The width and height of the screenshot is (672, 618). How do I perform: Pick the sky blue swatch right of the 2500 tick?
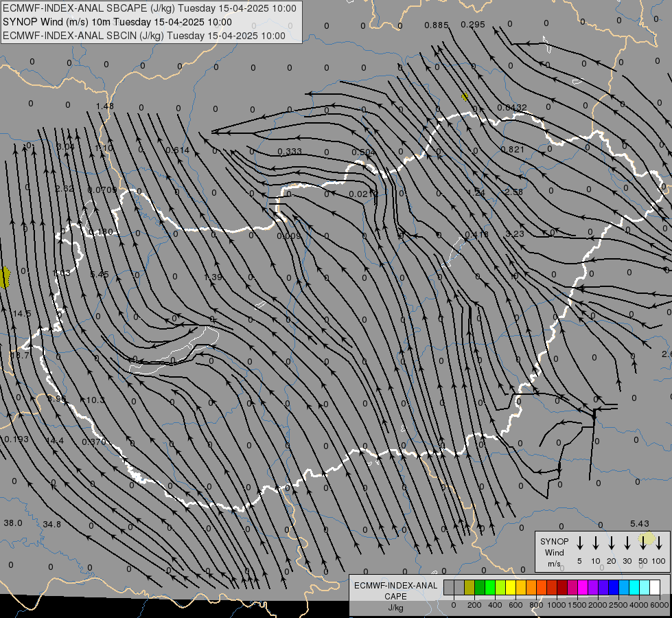(623, 587)
